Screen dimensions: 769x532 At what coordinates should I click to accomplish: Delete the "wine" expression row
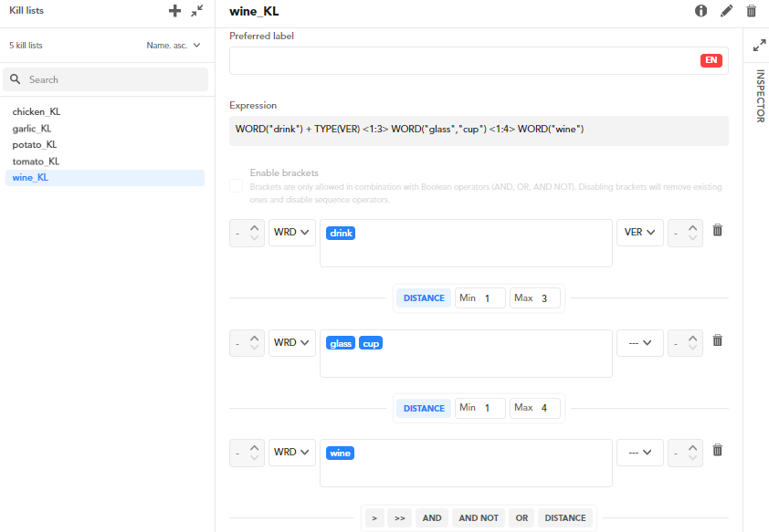coord(717,450)
